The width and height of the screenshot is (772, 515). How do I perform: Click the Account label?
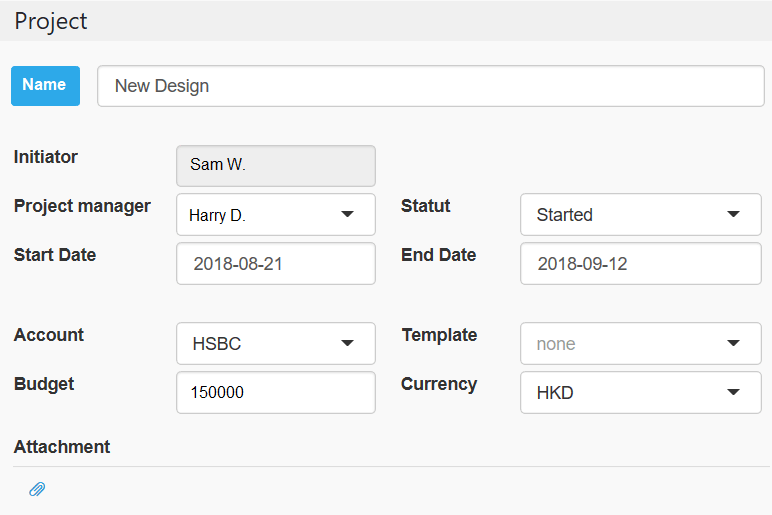(x=49, y=335)
